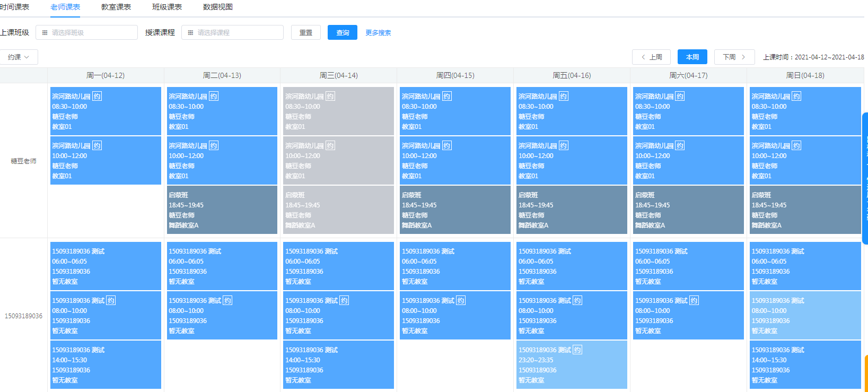Open Sunday 10:00~12:00 滨河路幼儿园 lesson
Image resolution: width=868 pixels, height=392 pixels.
click(805, 160)
